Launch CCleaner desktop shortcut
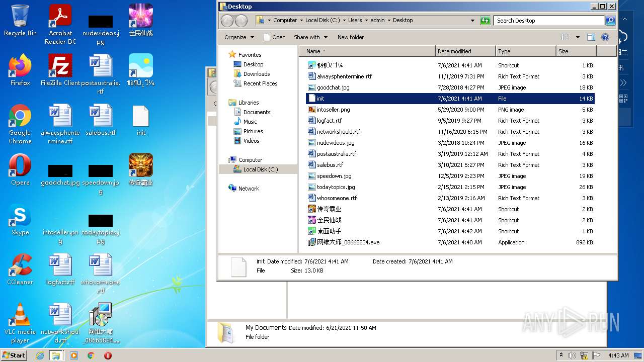This screenshot has height=362, width=644. [20, 269]
